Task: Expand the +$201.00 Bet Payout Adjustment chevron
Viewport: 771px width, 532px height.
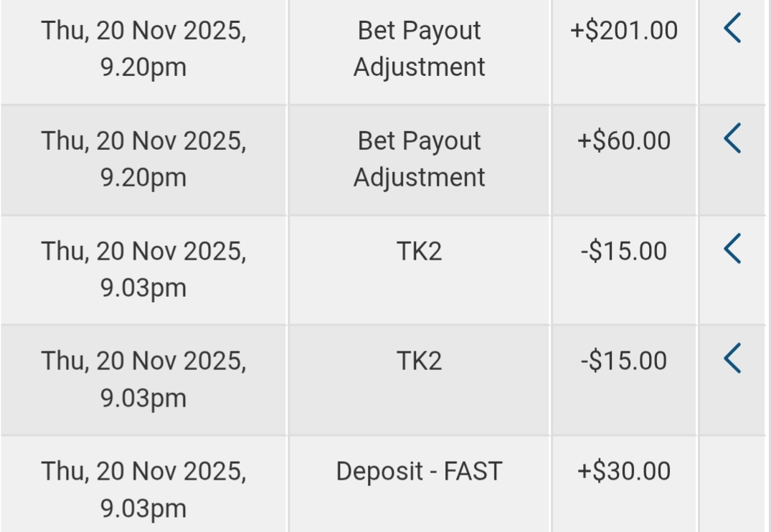Action: tap(732, 30)
